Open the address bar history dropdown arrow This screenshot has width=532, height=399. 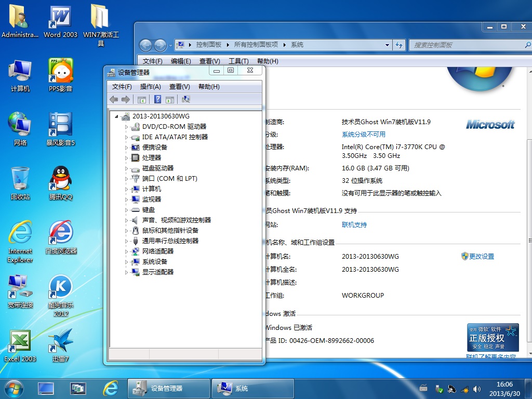click(387, 45)
